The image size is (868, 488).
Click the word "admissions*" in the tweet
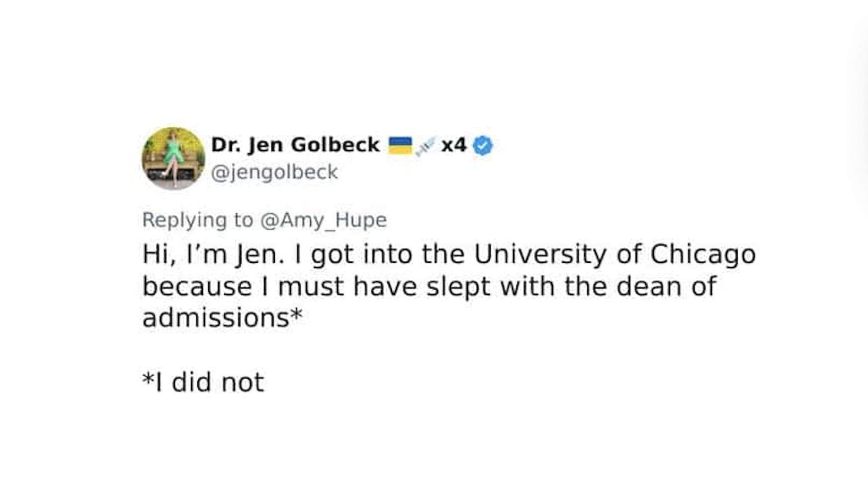(222, 318)
